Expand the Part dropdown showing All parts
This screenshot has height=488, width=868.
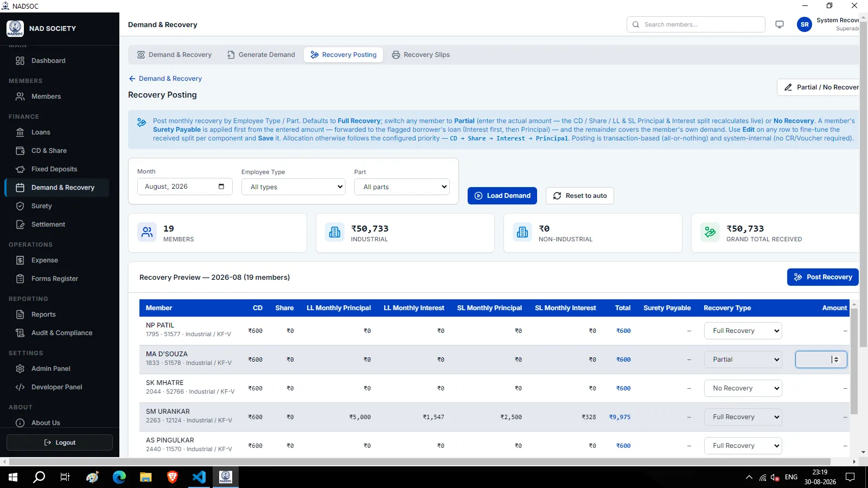402,187
